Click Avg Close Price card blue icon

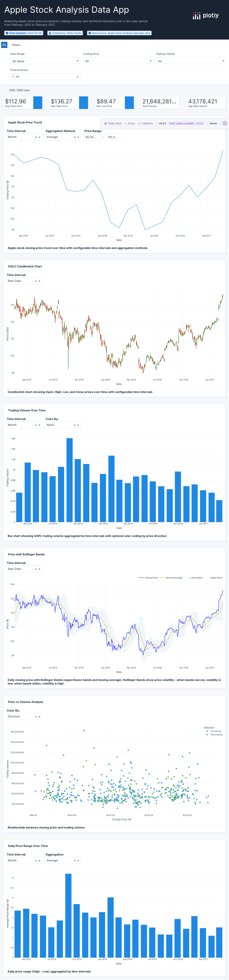[x=38, y=103]
